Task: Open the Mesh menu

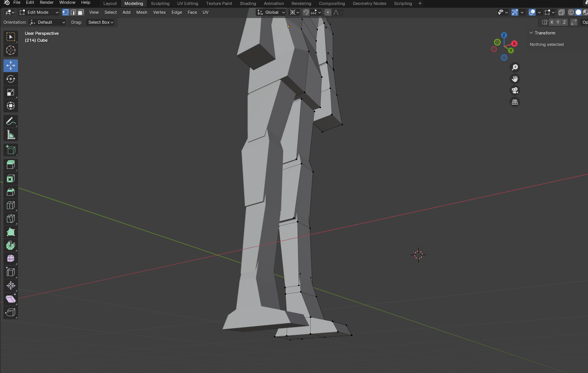Action: click(142, 12)
